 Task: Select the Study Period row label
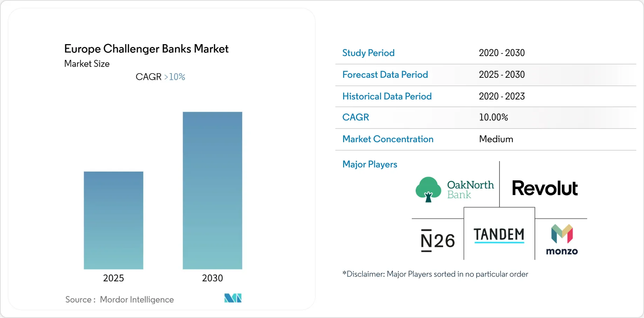click(368, 53)
